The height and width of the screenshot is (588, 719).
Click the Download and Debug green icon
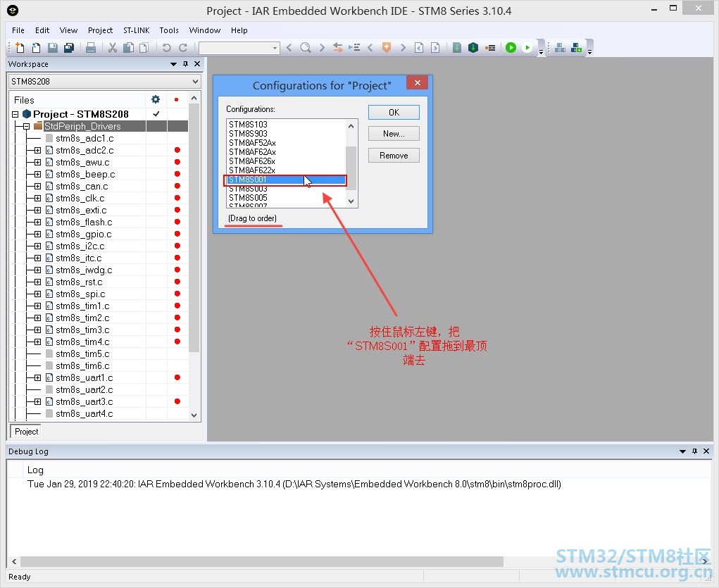click(x=511, y=47)
